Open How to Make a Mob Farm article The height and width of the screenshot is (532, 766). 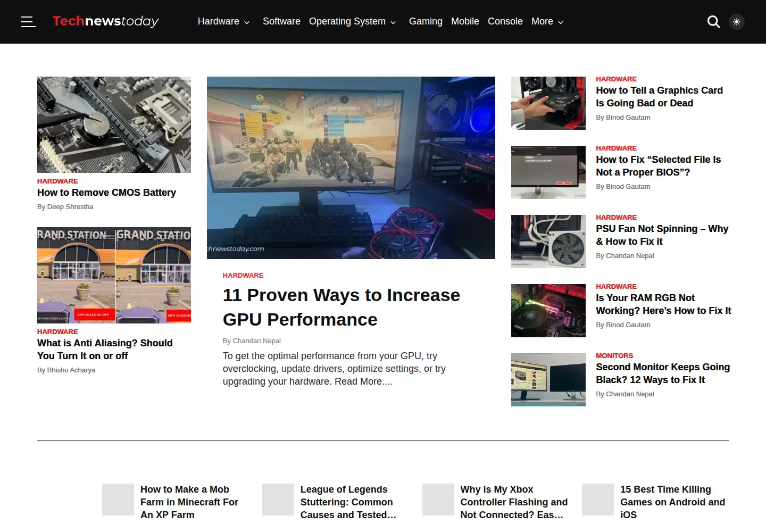click(x=189, y=502)
